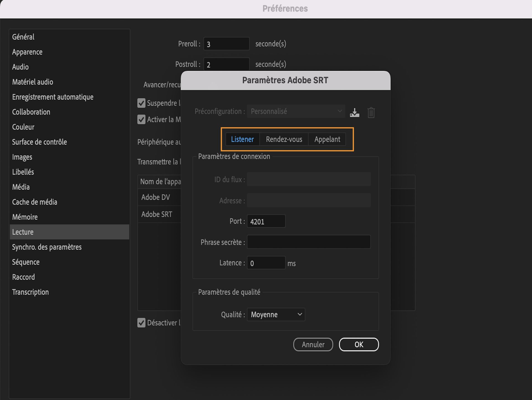Confirm settings with the OK button
The width and height of the screenshot is (532, 400).
click(359, 344)
